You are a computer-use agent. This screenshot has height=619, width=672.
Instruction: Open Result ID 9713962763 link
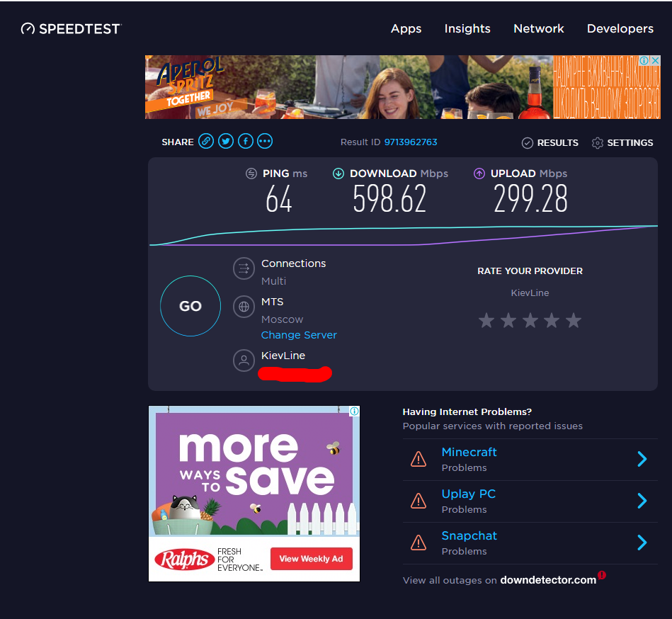411,142
